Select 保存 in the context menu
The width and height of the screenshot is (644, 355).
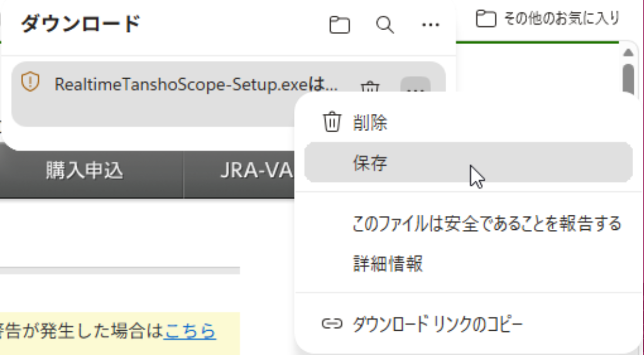468,162
